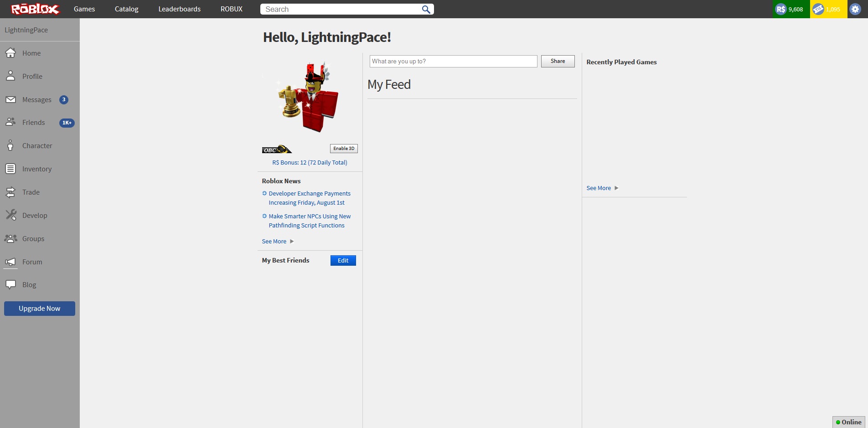Screen dimensions: 868x428
Task: Click the search magnifier icon
Action: click(x=426, y=9)
